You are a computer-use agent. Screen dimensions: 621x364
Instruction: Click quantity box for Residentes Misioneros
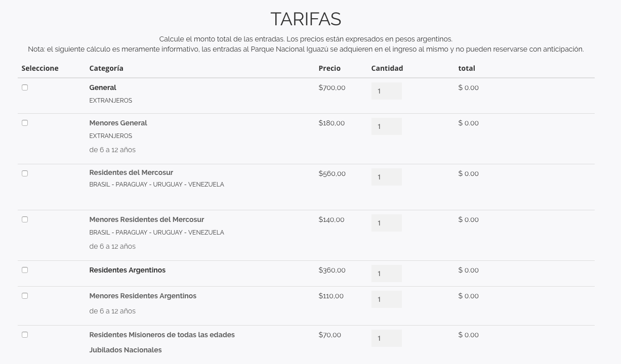[387, 338]
